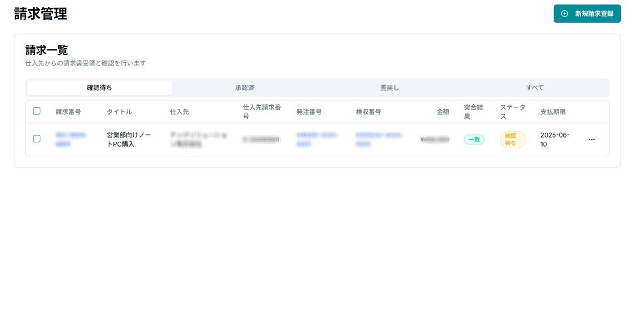This screenshot has width=644, height=326.
Task: Click the plus icon in 新規請求登録
Action: click(564, 14)
